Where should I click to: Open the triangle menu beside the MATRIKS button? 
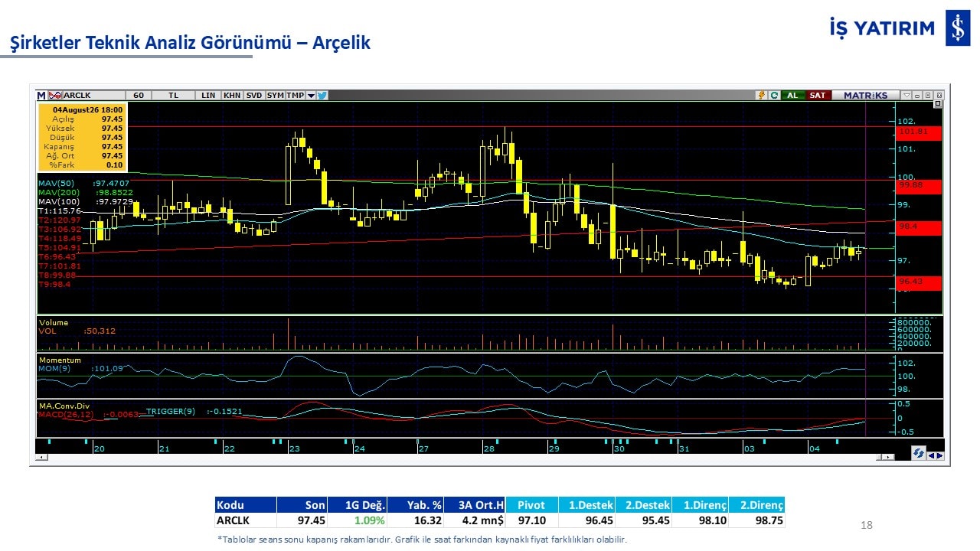pyautogui.click(x=906, y=96)
